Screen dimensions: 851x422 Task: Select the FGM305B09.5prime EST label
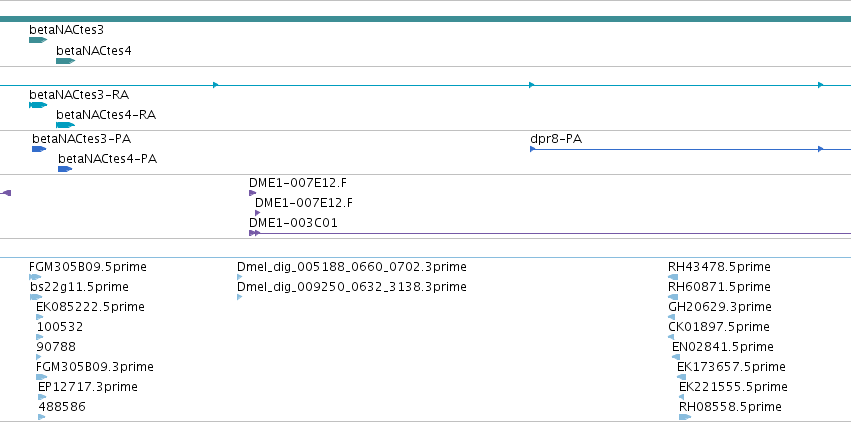(x=88, y=267)
